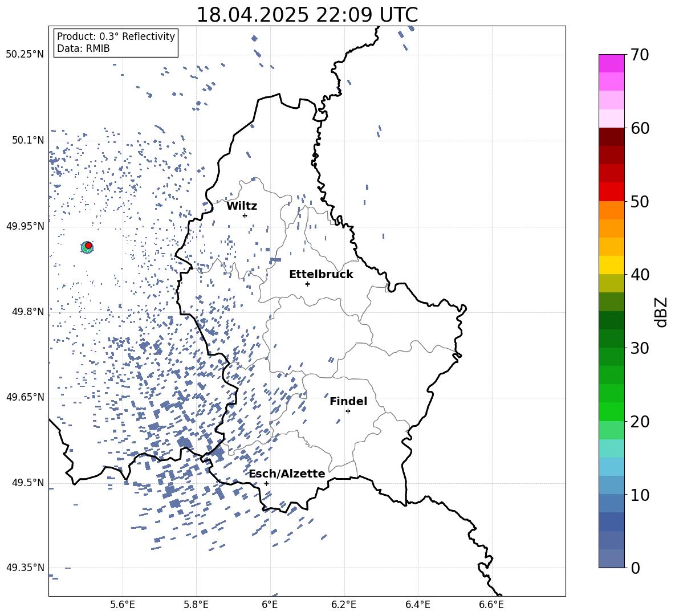The height and width of the screenshot is (616, 675).
Task: Click the 6.6°E longitude label
Action: (491, 605)
